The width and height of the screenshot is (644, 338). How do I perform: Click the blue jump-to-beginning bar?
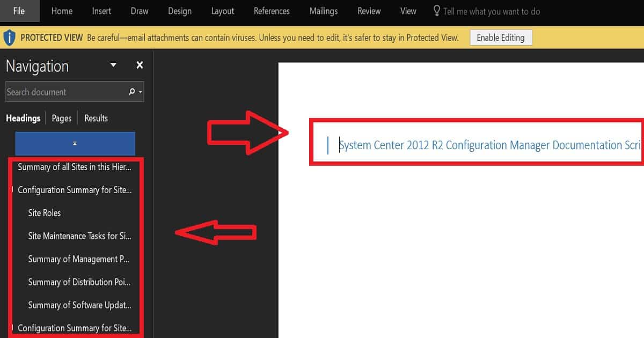75,144
